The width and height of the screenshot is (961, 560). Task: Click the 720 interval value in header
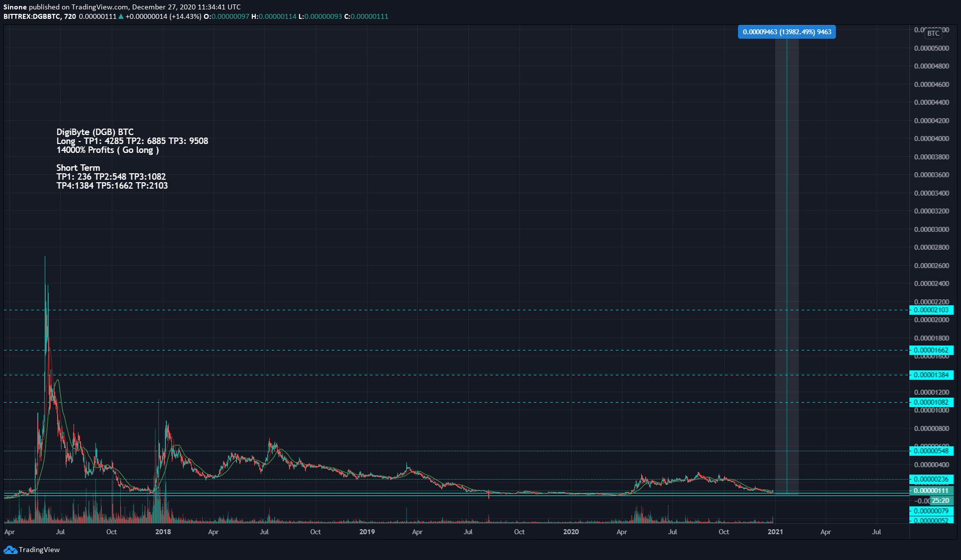(70, 16)
